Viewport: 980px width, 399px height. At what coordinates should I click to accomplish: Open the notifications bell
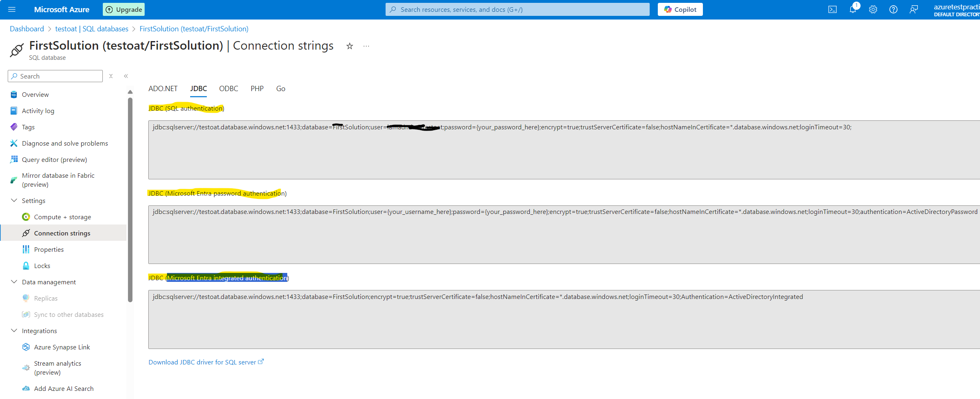[x=853, y=9]
